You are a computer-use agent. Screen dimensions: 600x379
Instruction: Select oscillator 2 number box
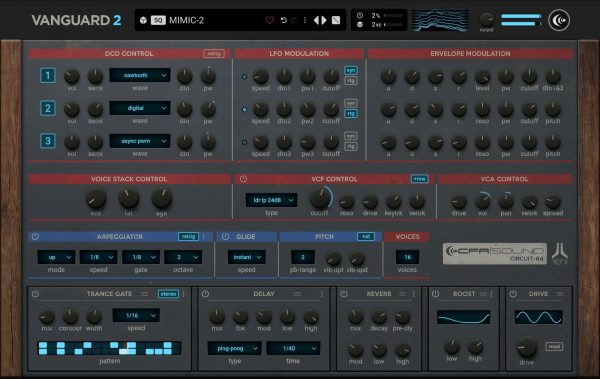pos(48,108)
